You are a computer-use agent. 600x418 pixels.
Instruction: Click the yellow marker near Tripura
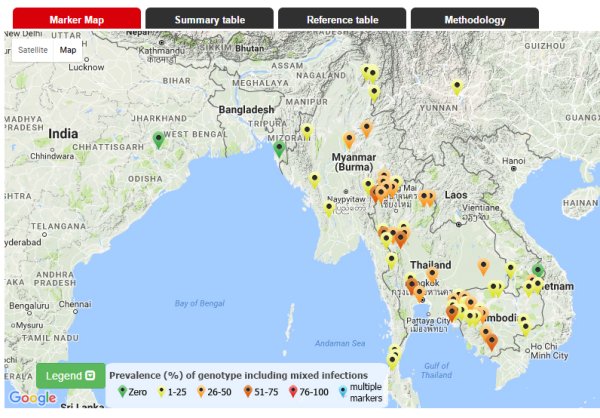coord(307,131)
